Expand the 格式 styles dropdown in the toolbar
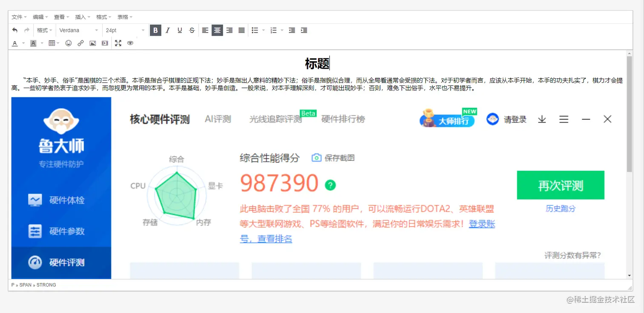The width and height of the screenshot is (644, 313). point(44,30)
